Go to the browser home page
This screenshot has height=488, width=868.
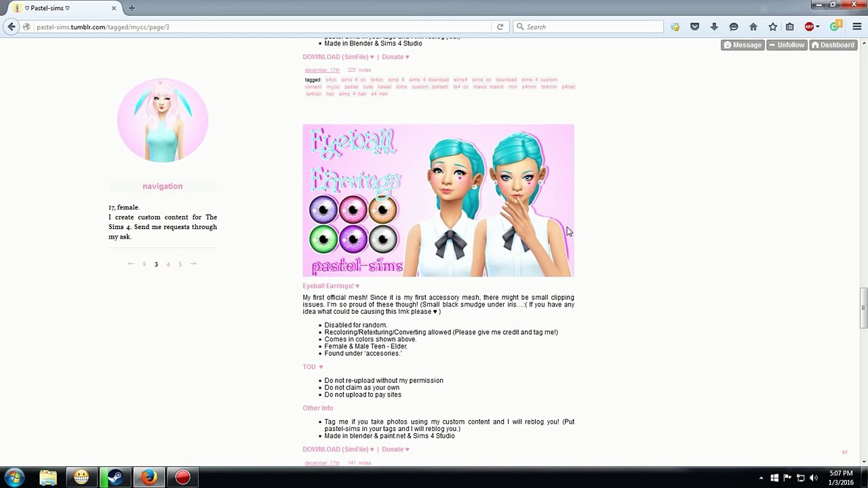(x=753, y=27)
